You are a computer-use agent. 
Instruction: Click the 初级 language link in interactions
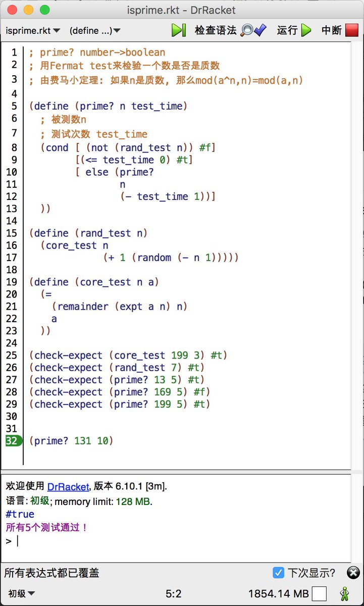click(x=39, y=501)
